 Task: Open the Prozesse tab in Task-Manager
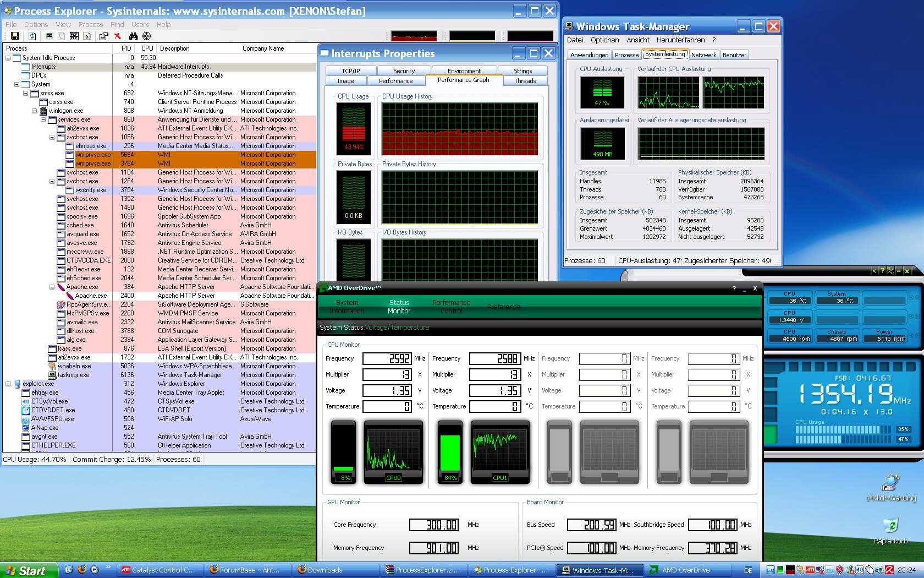(626, 55)
